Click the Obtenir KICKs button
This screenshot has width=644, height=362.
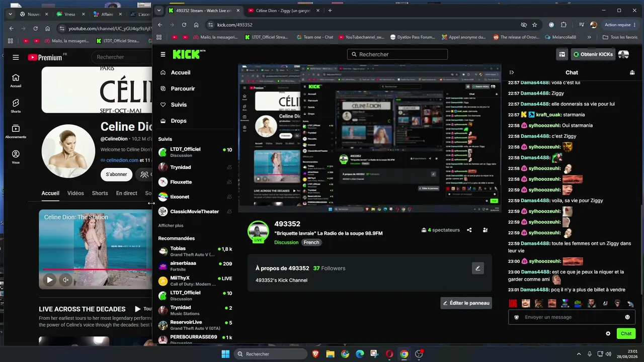coord(593,54)
